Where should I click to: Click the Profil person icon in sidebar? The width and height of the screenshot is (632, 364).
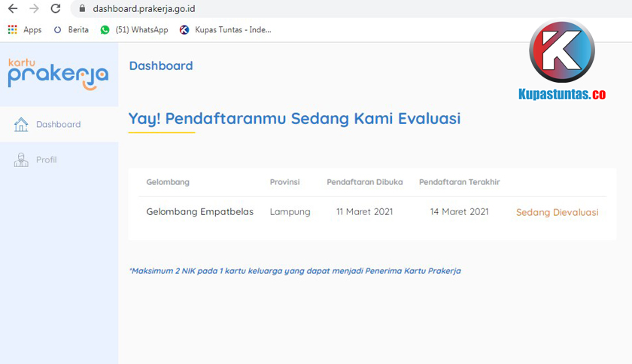(x=21, y=159)
